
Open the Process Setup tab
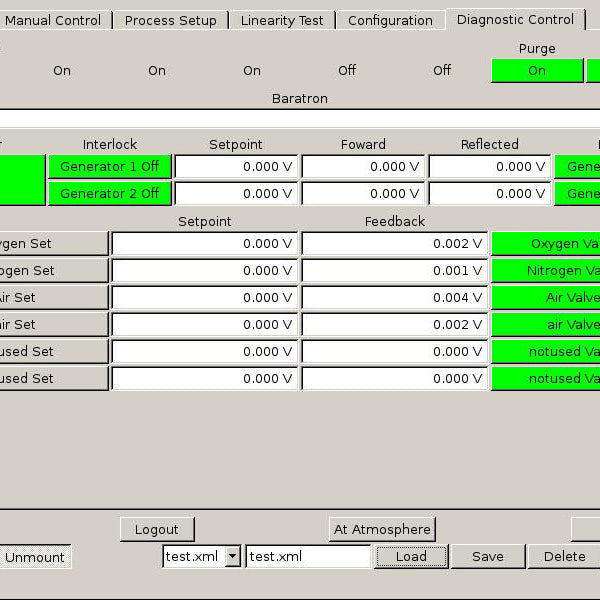pos(170,20)
